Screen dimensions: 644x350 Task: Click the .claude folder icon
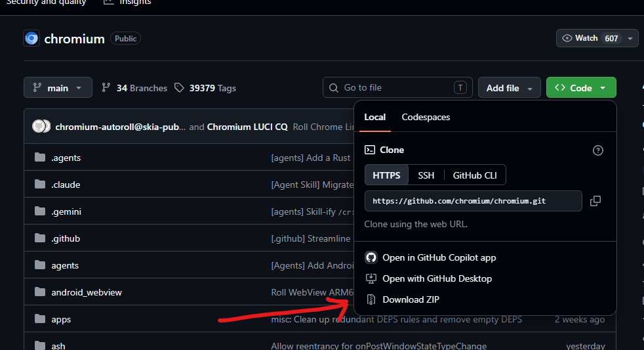pyautogui.click(x=40, y=184)
